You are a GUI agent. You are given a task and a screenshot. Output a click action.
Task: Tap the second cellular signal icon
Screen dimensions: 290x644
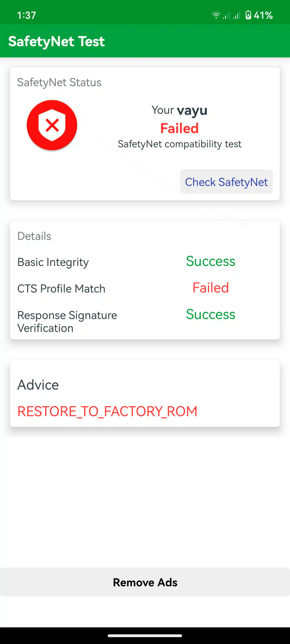point(237,15)
